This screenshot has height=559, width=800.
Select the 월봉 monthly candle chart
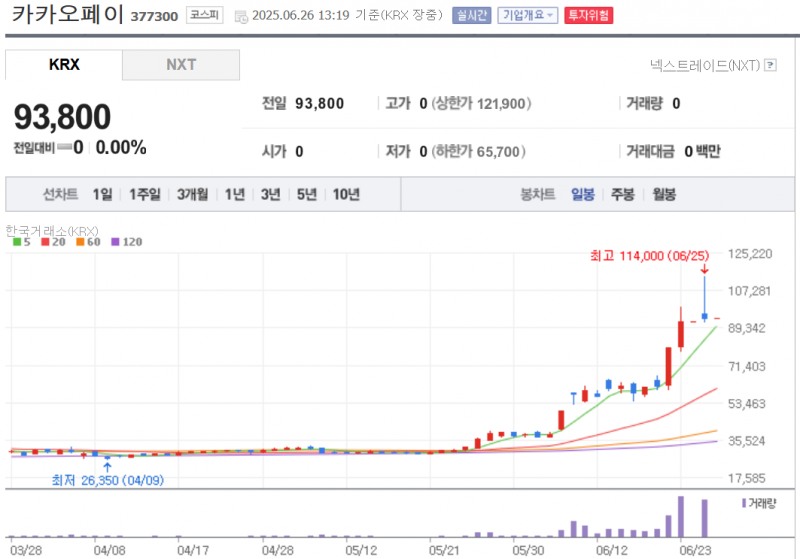tap(664, 194)
